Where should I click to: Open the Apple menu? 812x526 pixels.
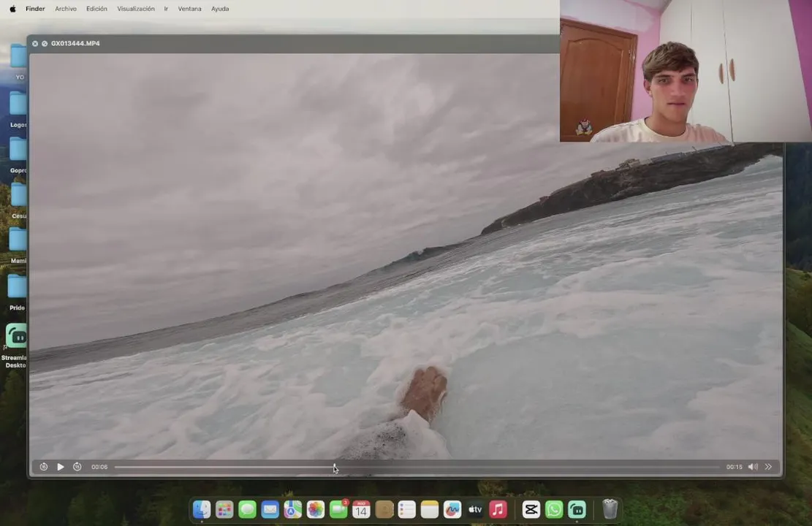(13, 9)
